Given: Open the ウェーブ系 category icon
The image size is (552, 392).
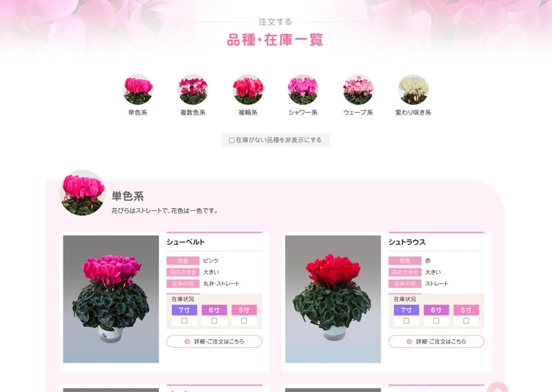Looking at the screenshot, I should tap(358, 89).
